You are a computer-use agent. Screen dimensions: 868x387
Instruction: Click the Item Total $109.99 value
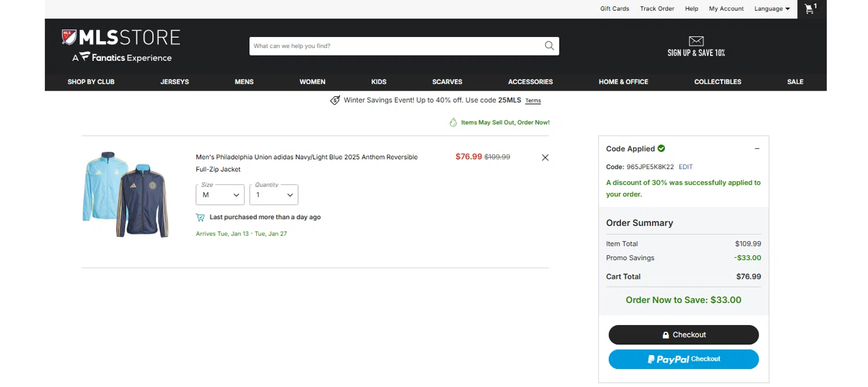748,244
